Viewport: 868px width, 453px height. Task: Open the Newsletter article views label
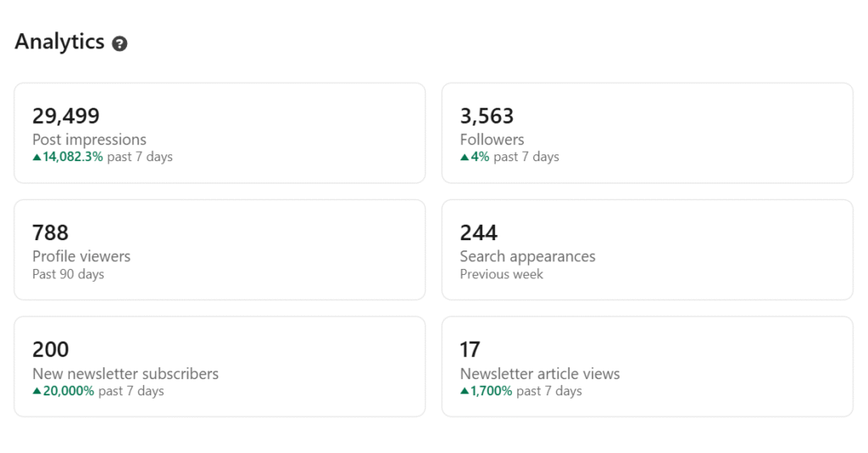click(x=540, y=373)
